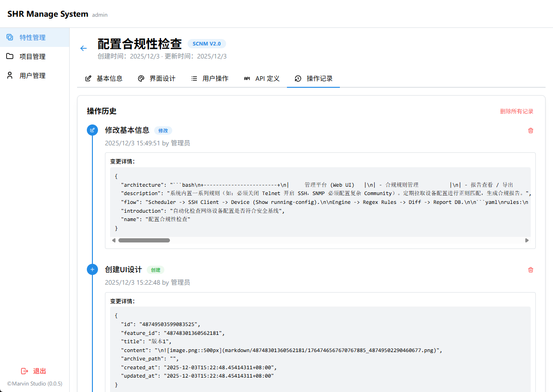Click the blue plus timeline marker icon
Screen dimensions: 553x392
[92, 269]
